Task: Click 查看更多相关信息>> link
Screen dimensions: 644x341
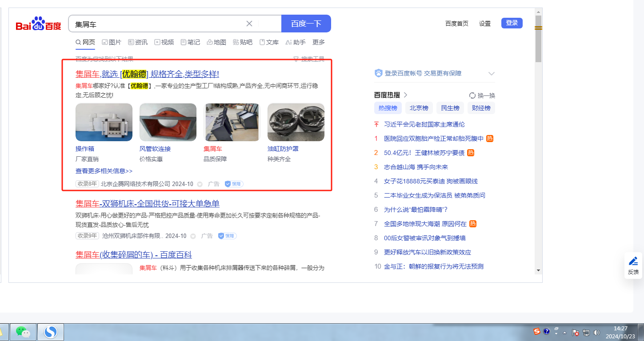Action: pos(104,171)
